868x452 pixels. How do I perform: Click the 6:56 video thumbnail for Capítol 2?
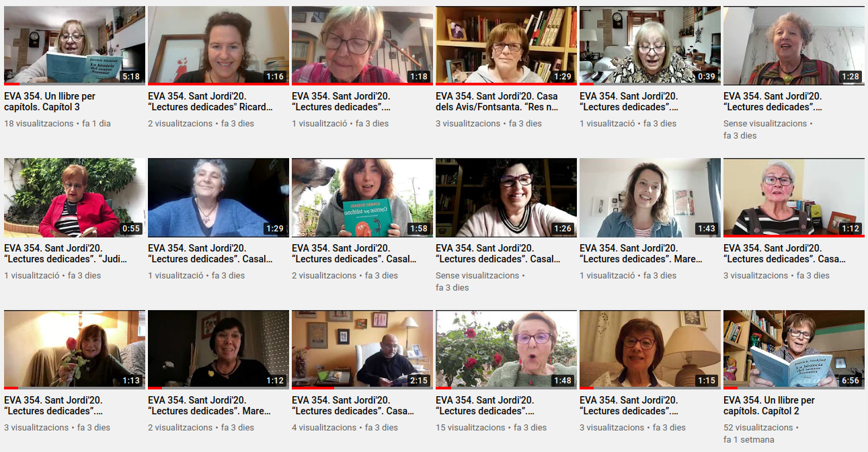pos(794,349)
